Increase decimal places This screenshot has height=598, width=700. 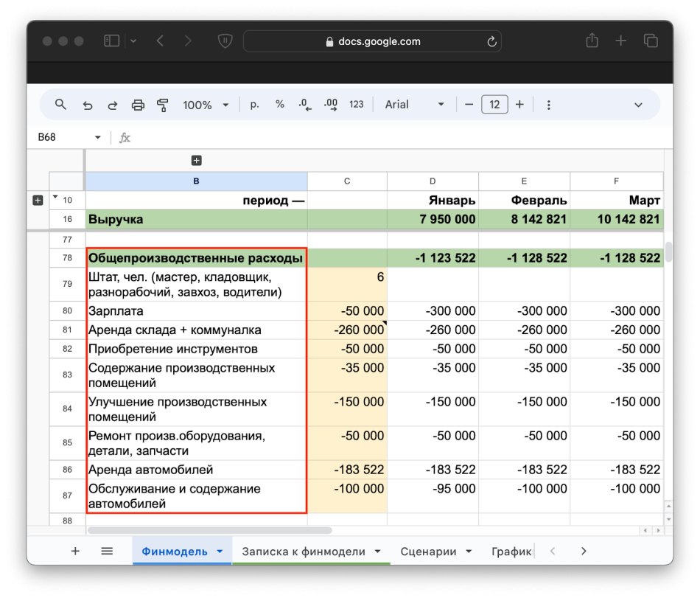coord(331,105)
